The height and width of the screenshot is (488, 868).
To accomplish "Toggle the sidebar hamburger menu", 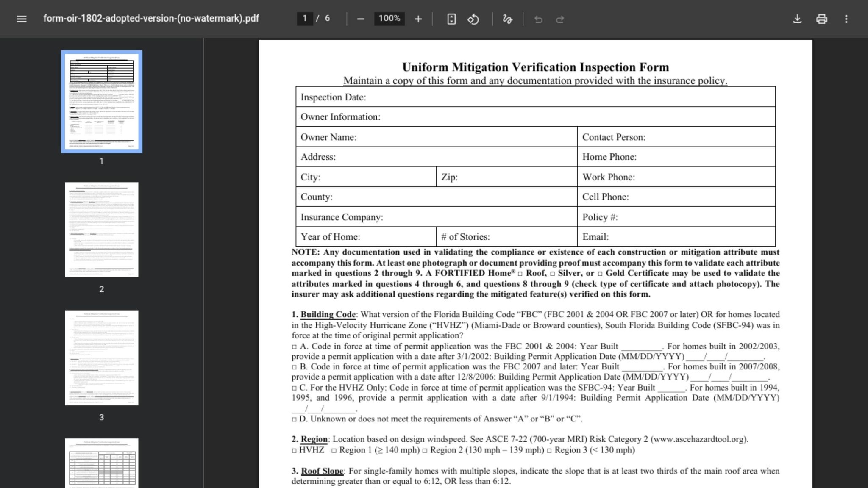I will click(22, 19).
